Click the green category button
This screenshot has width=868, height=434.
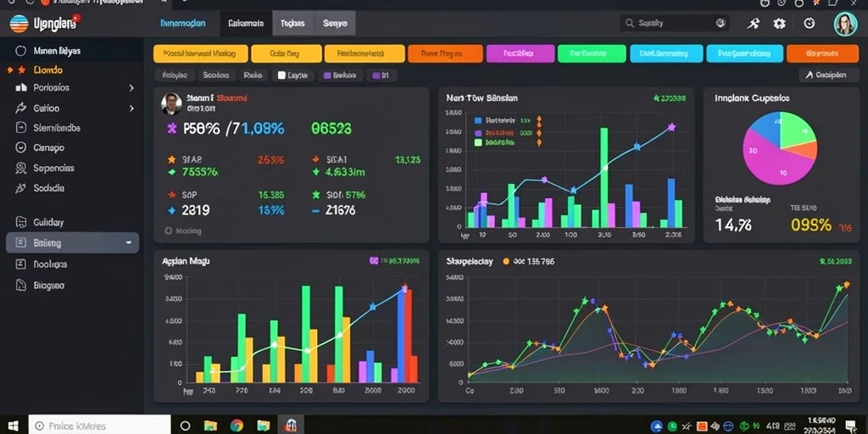[592, 53]
